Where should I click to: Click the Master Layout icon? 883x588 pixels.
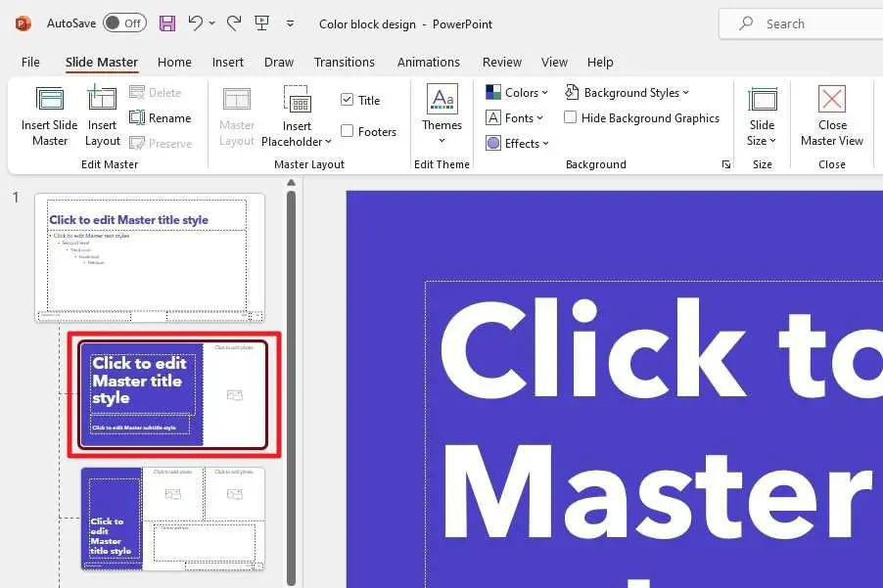click(237, 99)
